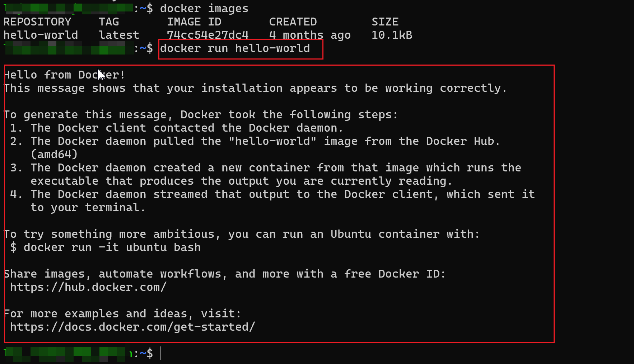Click 'To try something more ambitious' line
The width and height of the screenshot is (634, 364).
pyautogui.click(x=242, y=234)
